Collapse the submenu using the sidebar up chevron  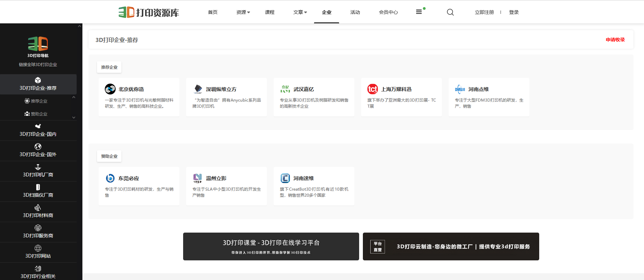74,97
